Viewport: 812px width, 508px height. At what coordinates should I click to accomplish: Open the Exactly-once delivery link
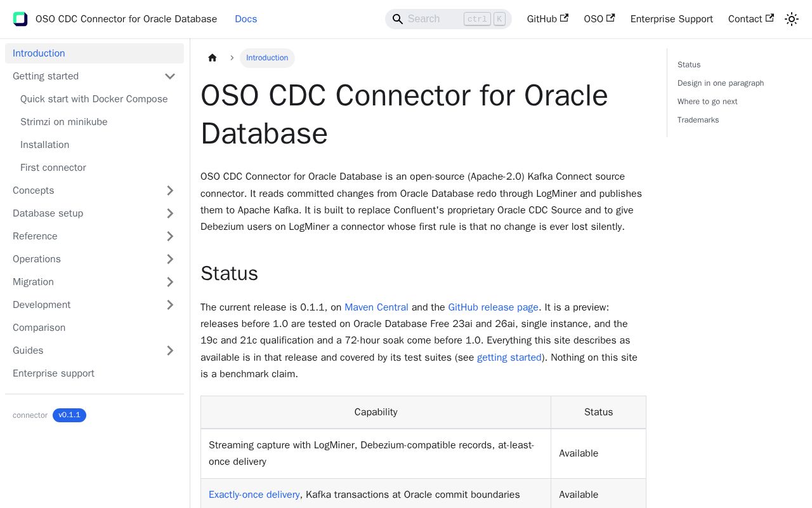click(254, 495)
